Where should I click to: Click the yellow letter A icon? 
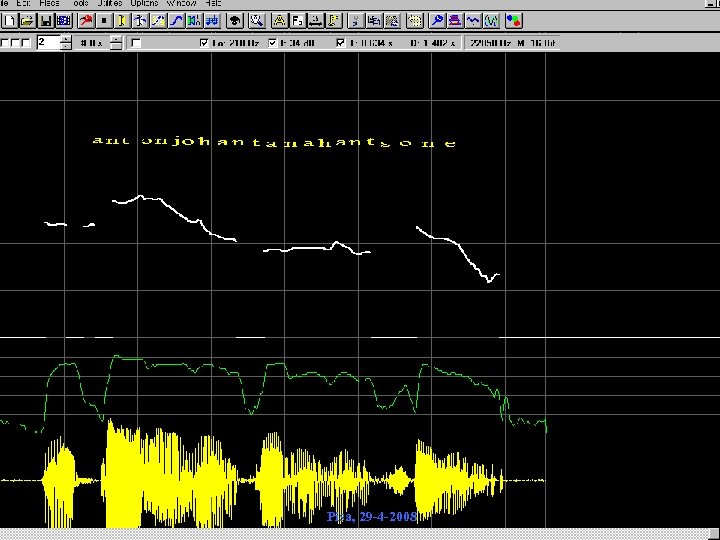(279, 21)
